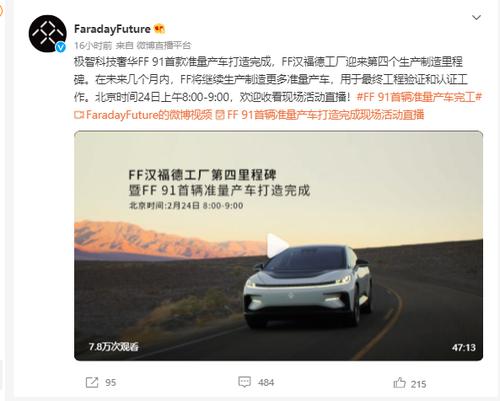
Task: Play the FF 91 video
Action: click(277, 245)
